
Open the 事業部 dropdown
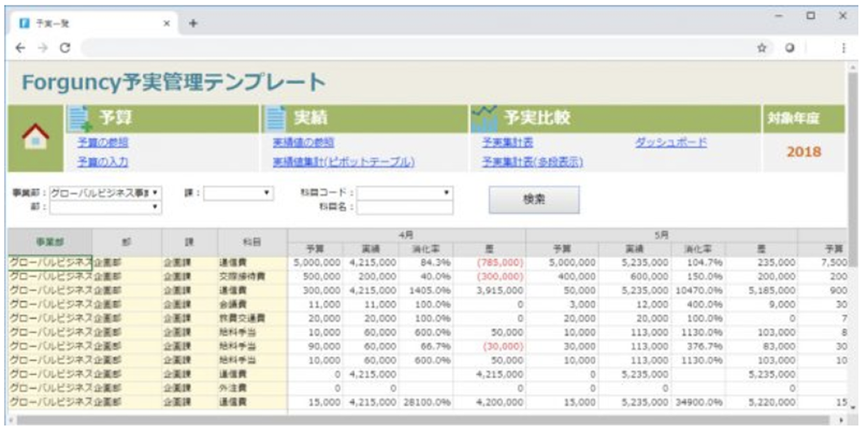[x=105, y=193]
